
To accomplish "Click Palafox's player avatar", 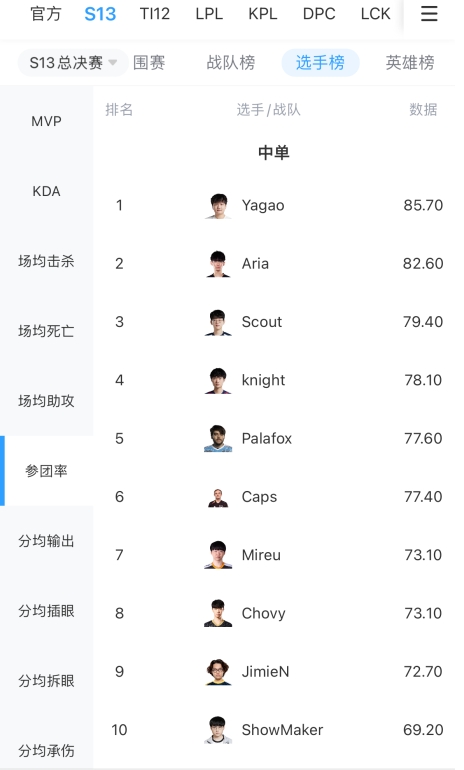I will [218, 439].
